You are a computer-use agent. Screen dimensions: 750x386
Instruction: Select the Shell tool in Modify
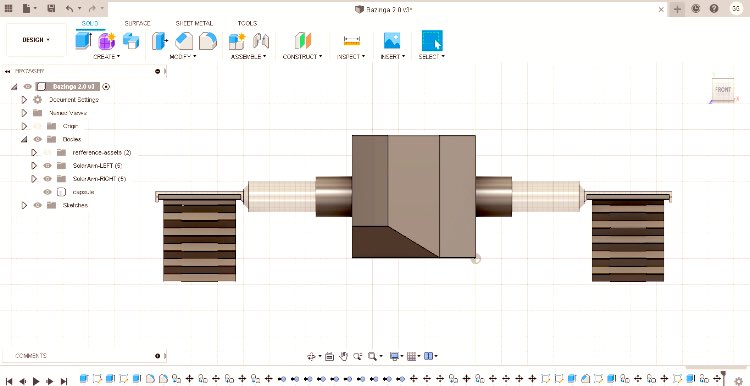click(x=208, y=41)
